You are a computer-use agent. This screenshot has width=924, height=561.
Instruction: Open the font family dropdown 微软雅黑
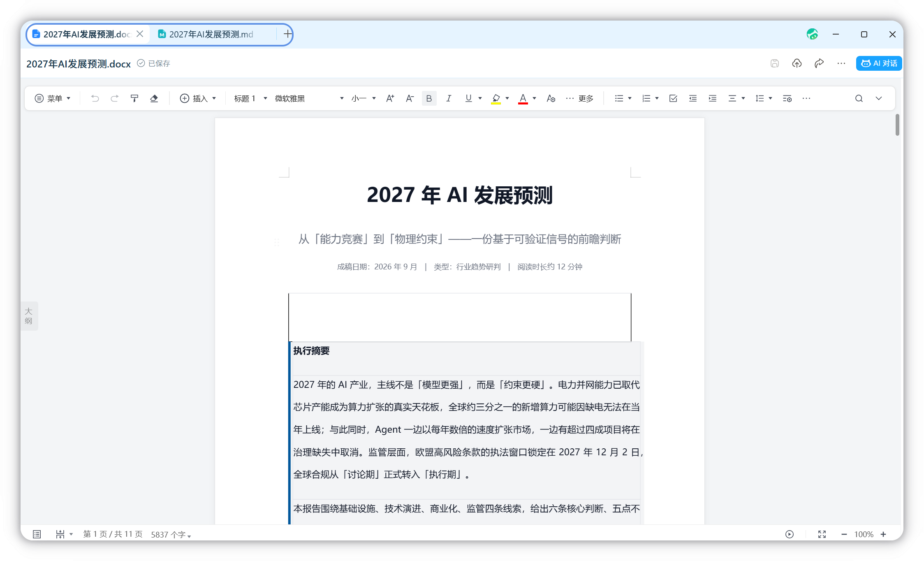tap(309, 98)
